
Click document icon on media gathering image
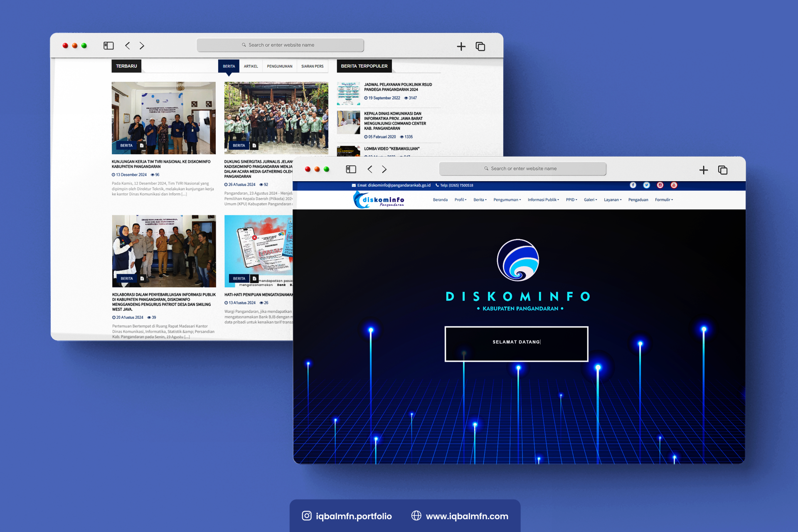coord(254,145)
